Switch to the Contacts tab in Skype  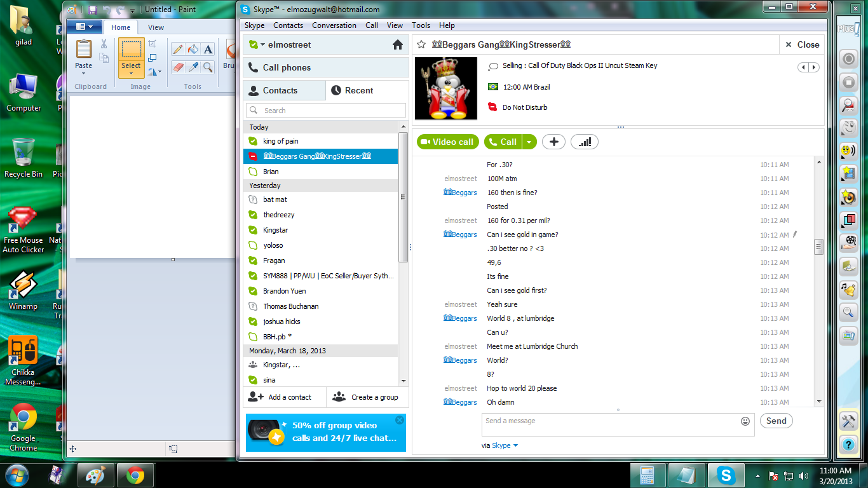point(284,90)
